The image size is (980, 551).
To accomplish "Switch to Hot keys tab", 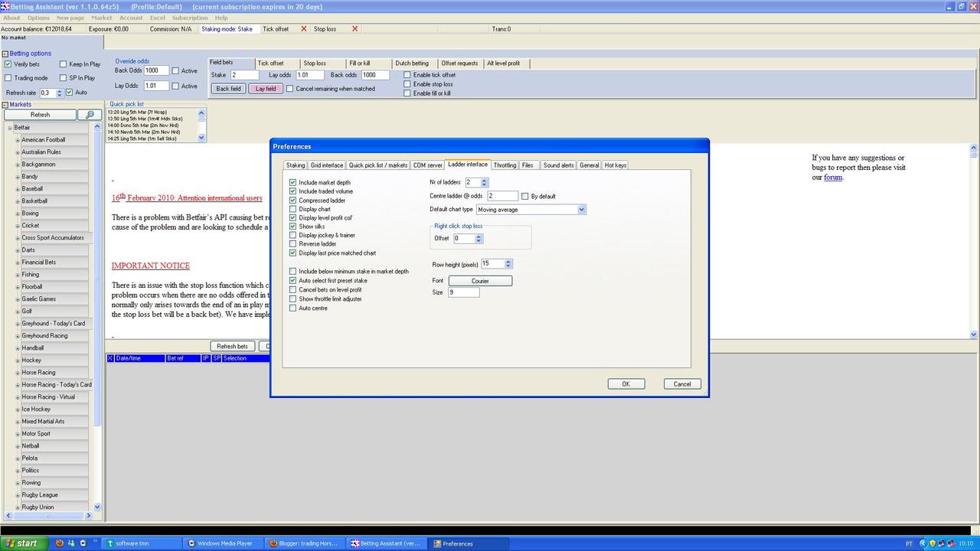I will coord(616,165).
